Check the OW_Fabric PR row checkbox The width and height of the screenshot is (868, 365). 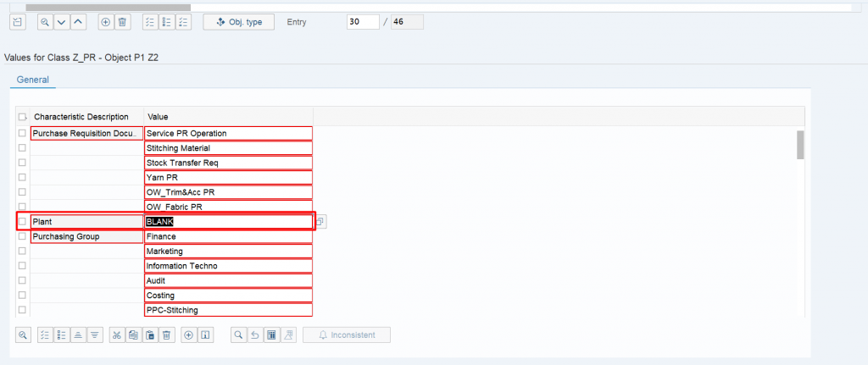22,207
